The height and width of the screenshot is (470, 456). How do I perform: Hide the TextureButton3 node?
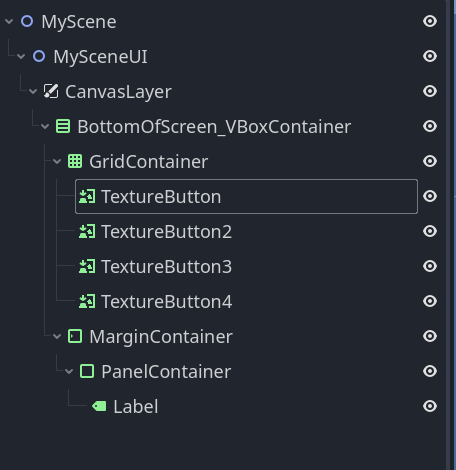click(x=430, y=266)
